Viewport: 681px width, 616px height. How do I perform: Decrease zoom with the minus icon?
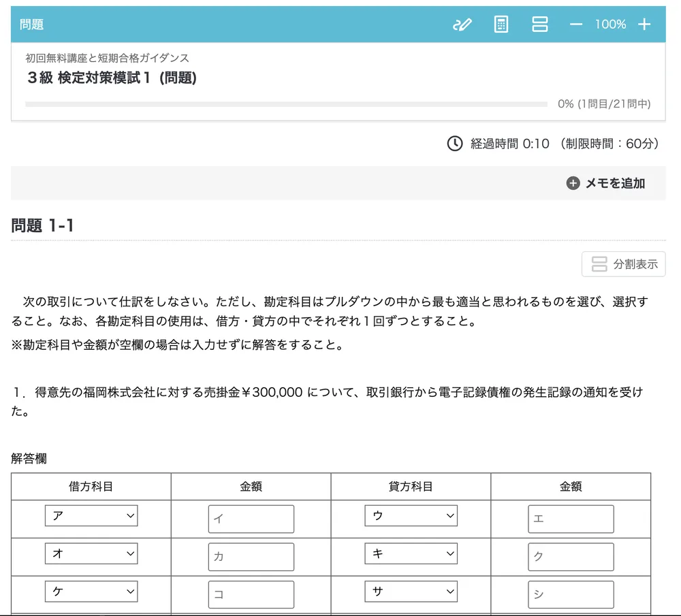coord(576,25)
